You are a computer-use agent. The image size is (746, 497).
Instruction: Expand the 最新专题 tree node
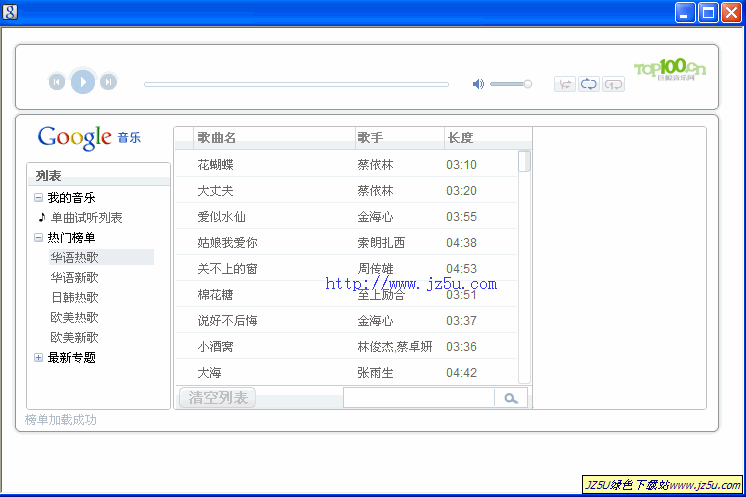pos(39,357)
